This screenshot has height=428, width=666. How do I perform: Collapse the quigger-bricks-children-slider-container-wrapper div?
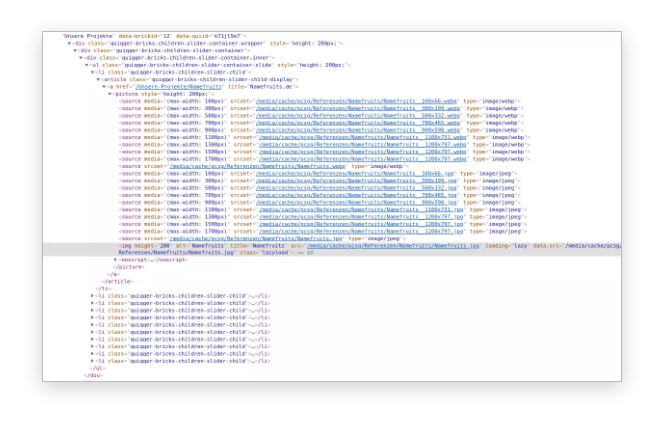click(70, 43)
